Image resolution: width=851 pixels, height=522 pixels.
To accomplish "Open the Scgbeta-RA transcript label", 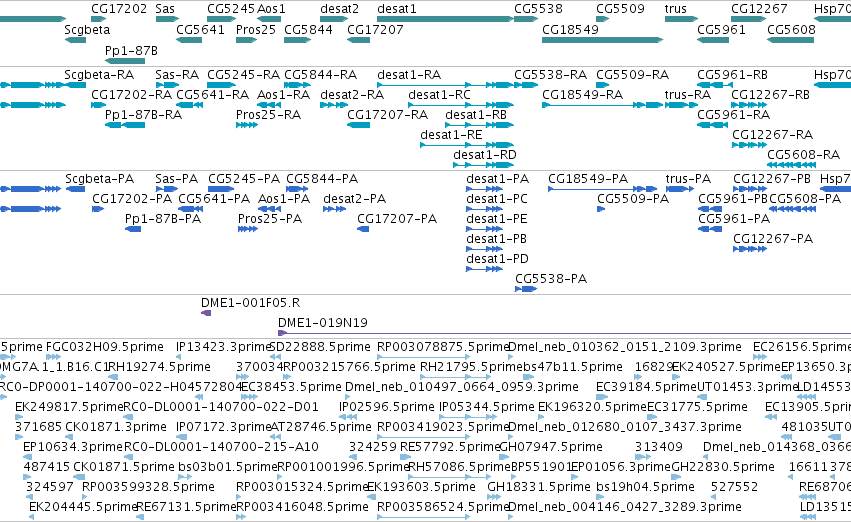I will tap(99, 74).
